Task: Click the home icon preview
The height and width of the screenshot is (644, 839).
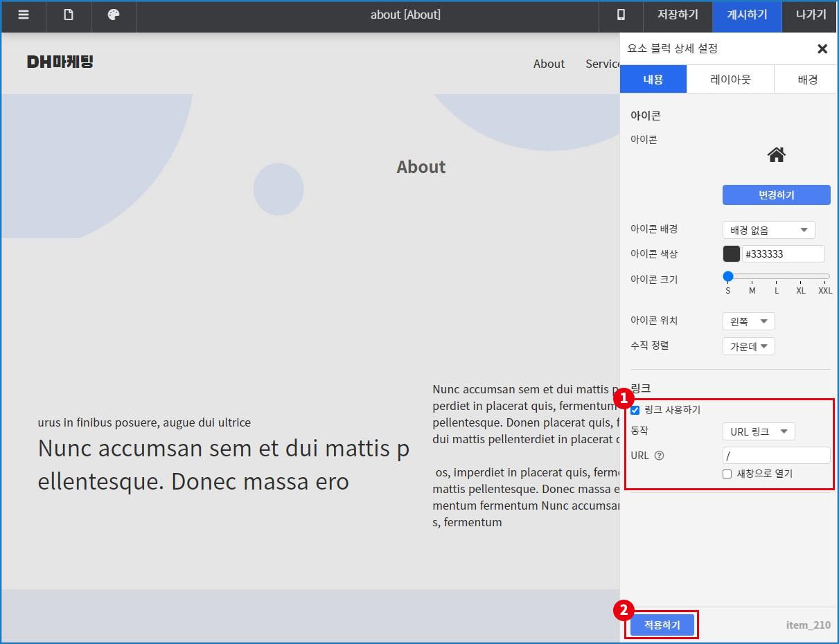Action: (776, 155)
